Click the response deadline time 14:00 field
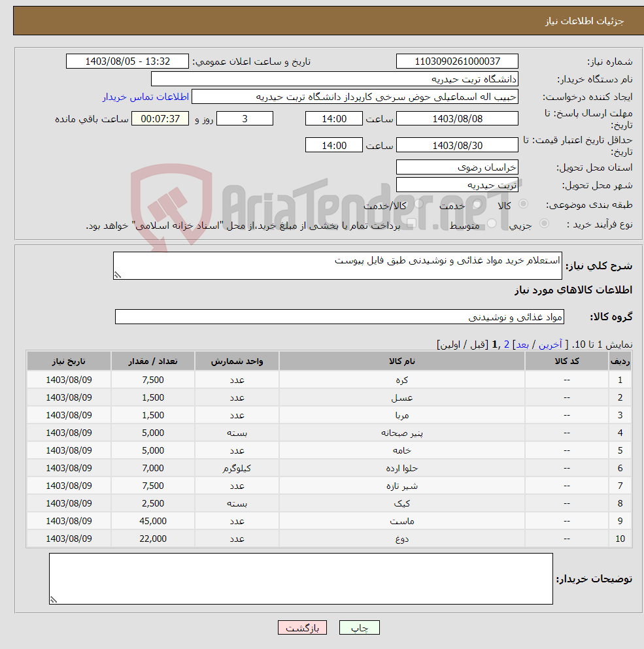The height and width of the screenshot is (649, 644). (334, 119)
